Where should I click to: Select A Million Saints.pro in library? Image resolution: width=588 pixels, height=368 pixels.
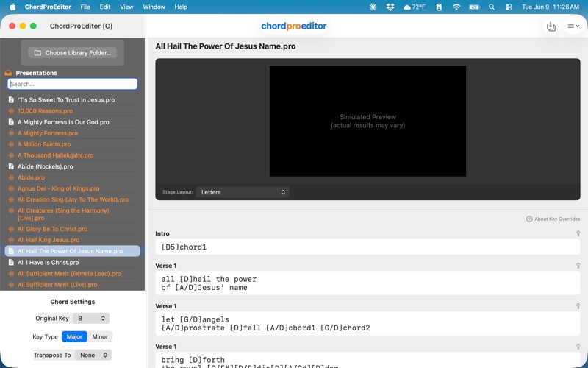[44, 144]
